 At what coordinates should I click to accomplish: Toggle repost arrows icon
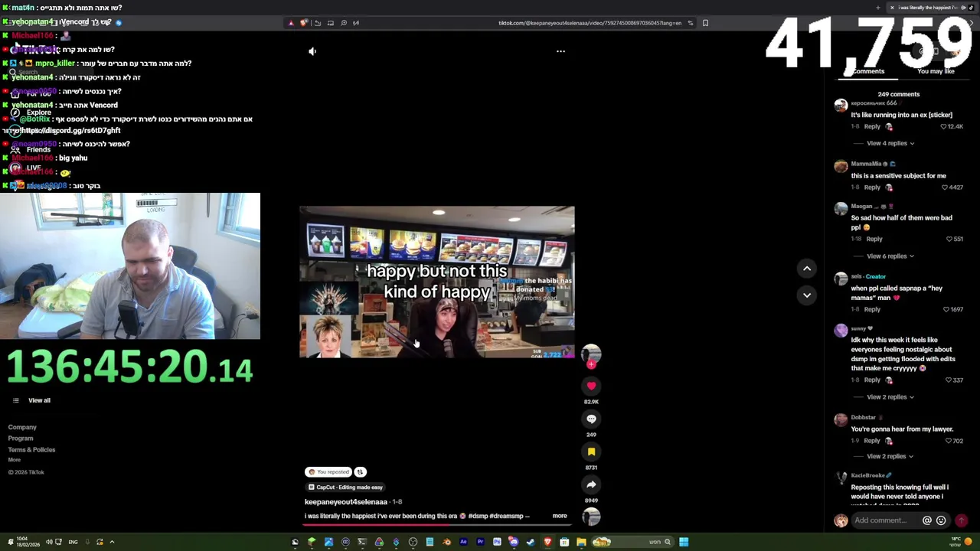pos(360,472)
